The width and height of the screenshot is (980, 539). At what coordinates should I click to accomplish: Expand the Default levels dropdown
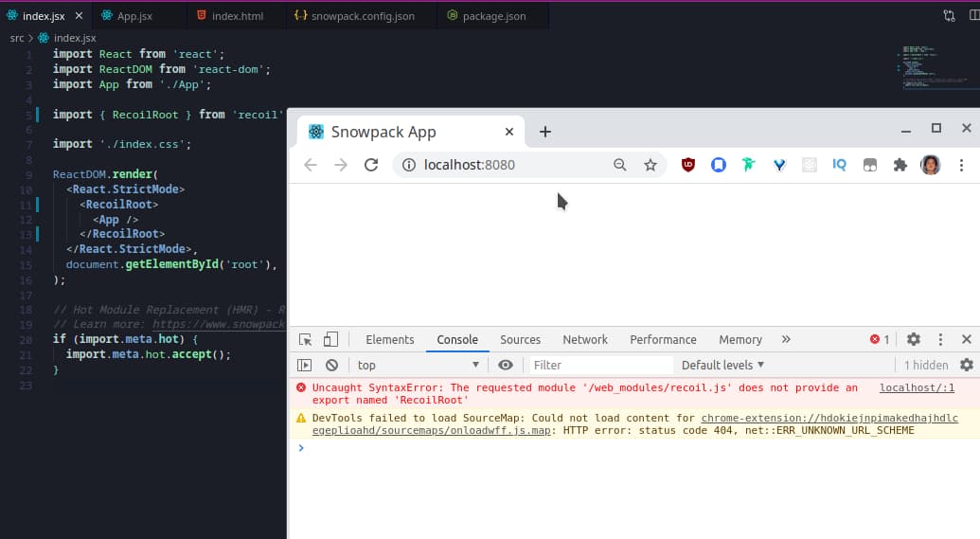click(x=722, y=365)
